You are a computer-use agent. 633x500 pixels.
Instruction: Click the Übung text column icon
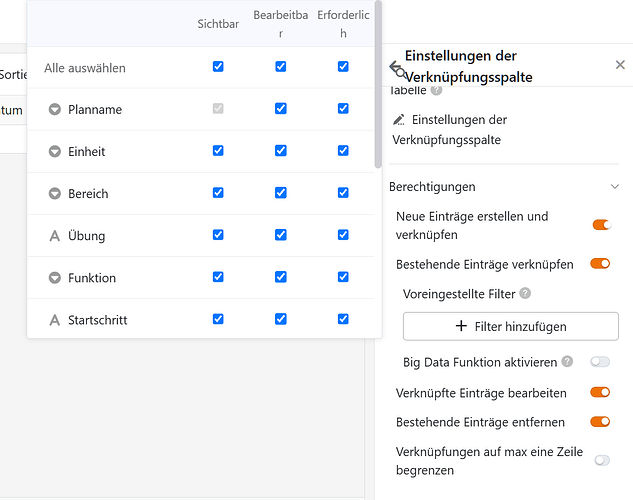[54, 236]
